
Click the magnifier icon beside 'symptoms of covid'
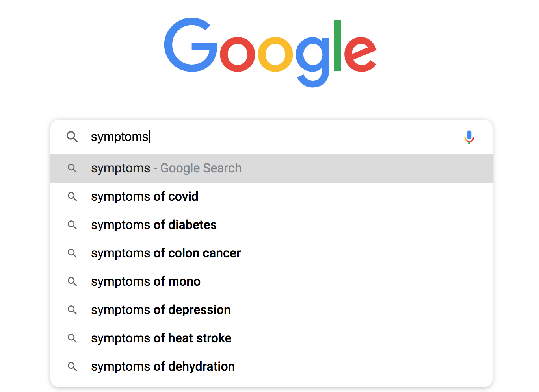click(x=72, y=197)
